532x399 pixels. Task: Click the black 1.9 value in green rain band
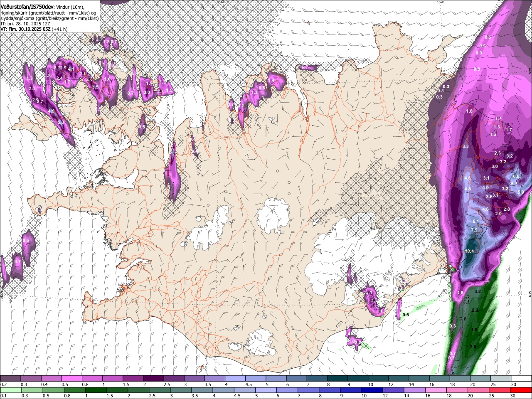tap(474, 330)
